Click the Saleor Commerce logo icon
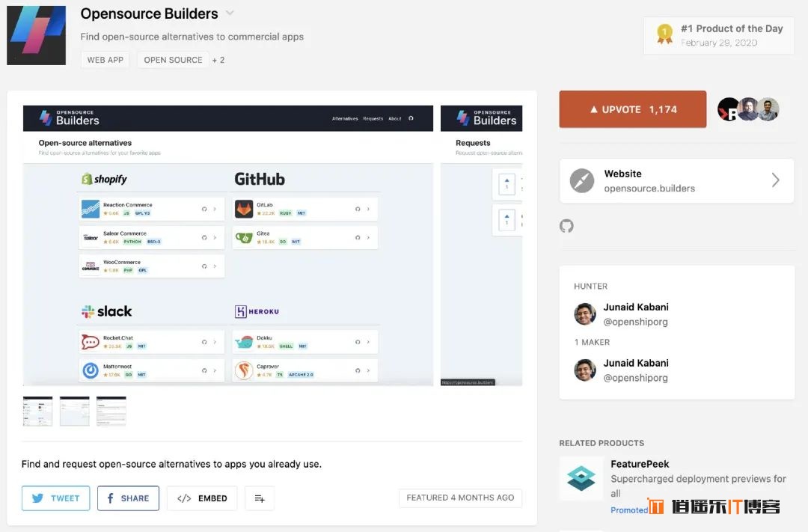The image size is (808, 532). click(x=91, y=238)
